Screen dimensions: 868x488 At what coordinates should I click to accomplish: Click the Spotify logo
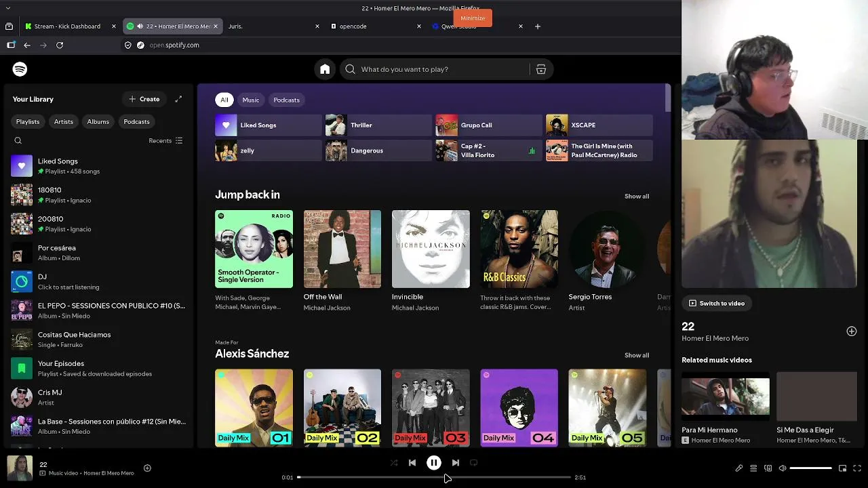pyautogui.click(x=20, y=69)
